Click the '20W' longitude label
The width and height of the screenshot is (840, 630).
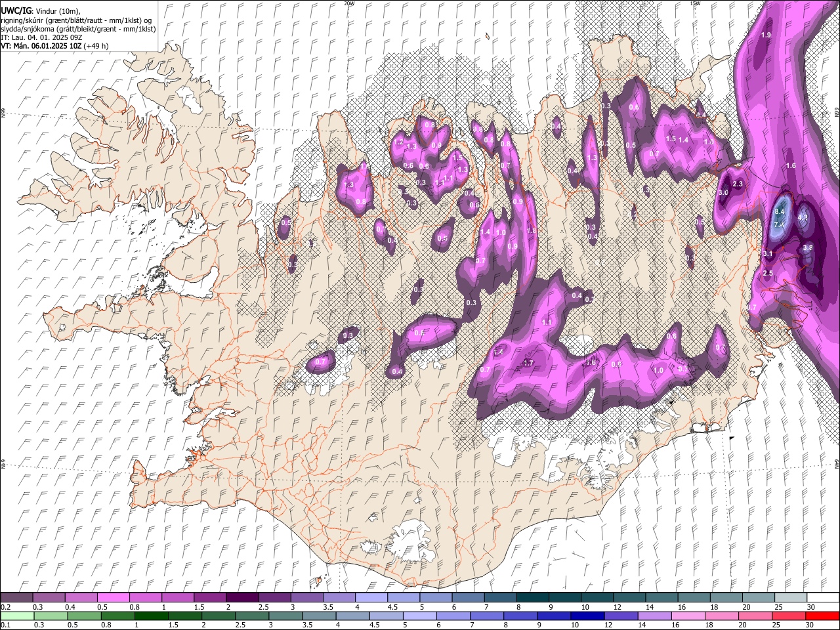pyautogui.click(x=348, y=3)
